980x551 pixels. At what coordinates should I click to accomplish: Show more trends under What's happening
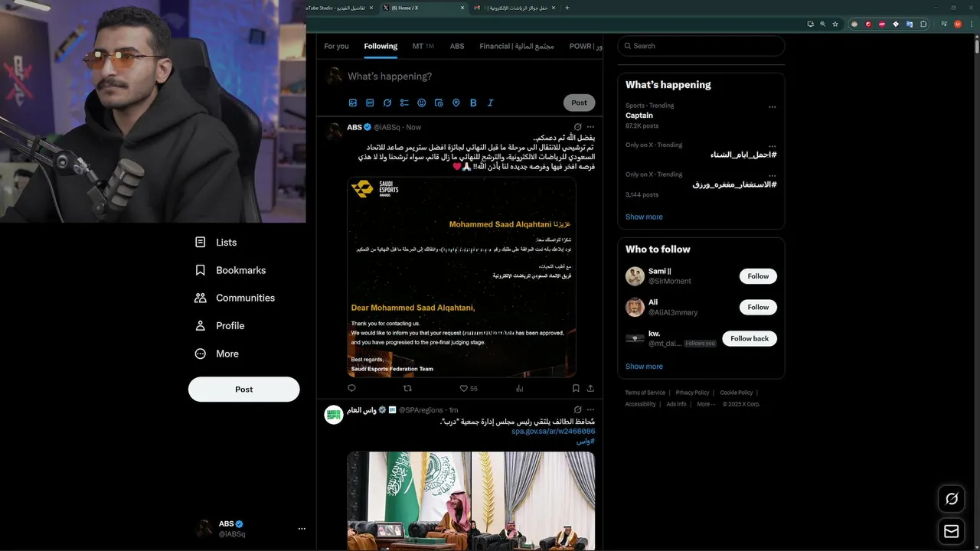tap(644, 217)
